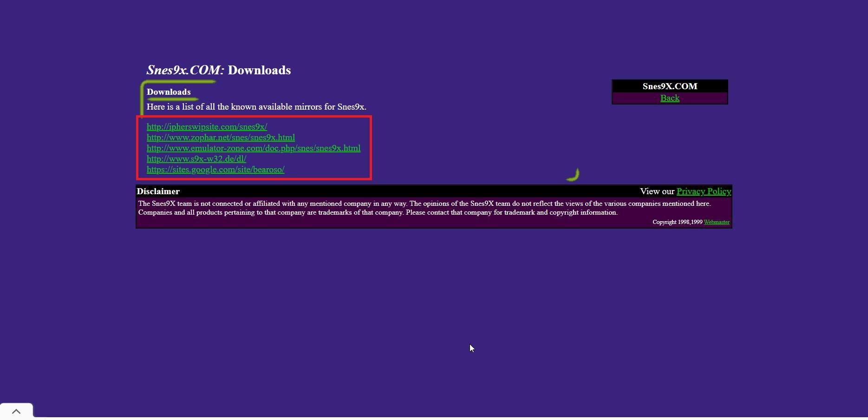Click the 'View our' text beside Privacy Policy
The image size is (868, 420).
coord(657,191)
